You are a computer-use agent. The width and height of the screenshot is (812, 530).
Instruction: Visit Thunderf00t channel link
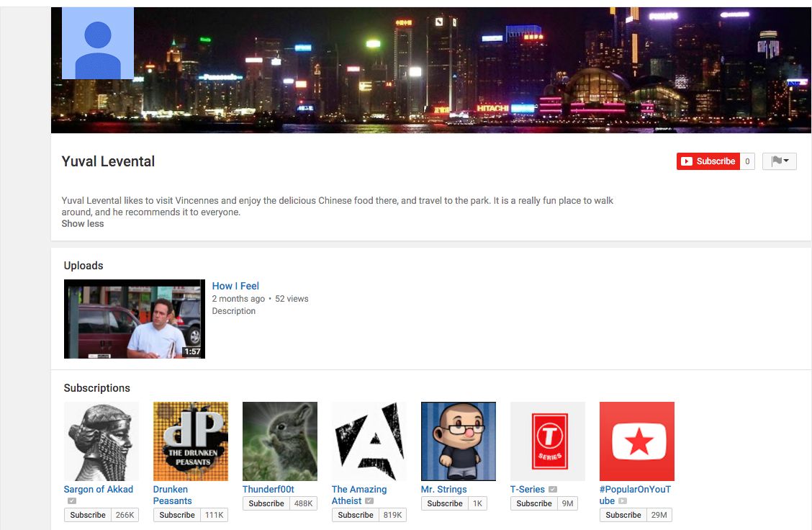[269, 489]
